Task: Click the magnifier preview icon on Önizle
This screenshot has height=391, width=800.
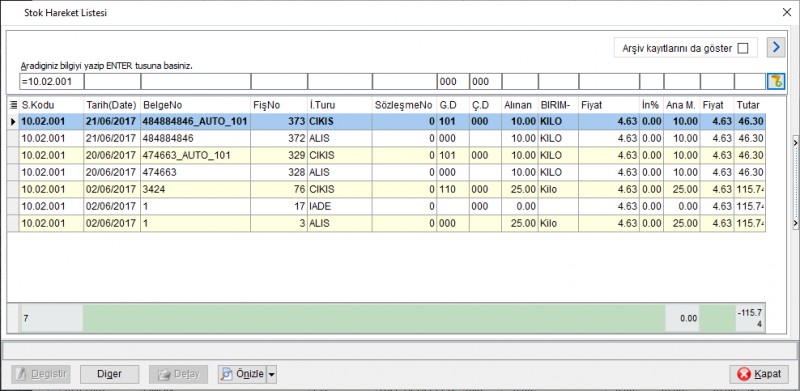Action: tap(227, 374)
